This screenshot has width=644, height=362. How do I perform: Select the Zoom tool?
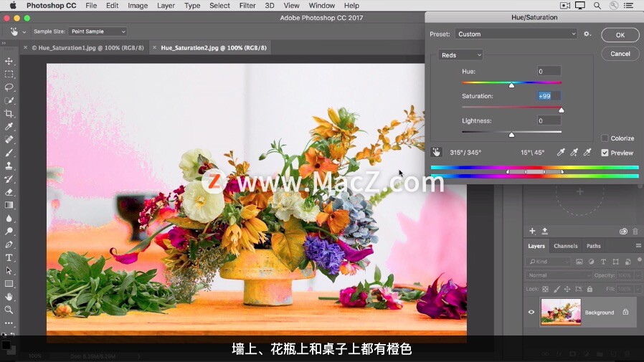[x=9, y=310]
